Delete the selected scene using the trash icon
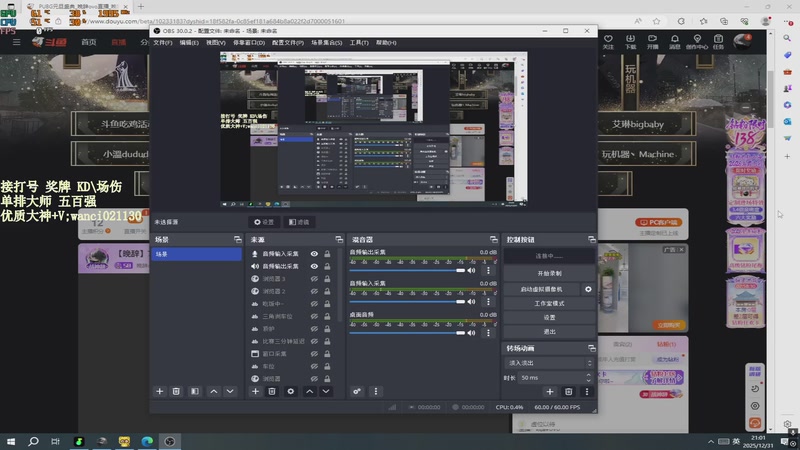Image resolution: width=800 pixels, height=450 pixels. point(176,391)
